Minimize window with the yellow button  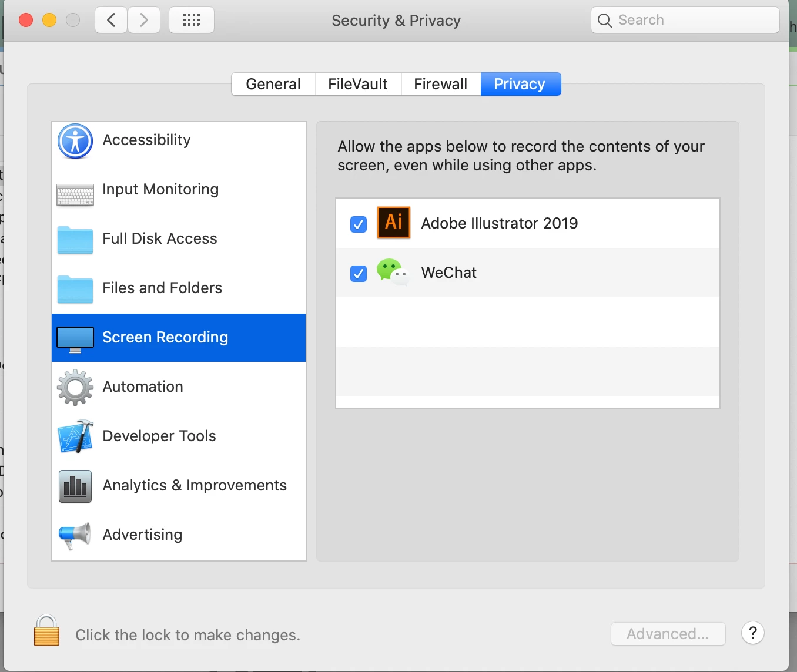[x=49, y=21]
